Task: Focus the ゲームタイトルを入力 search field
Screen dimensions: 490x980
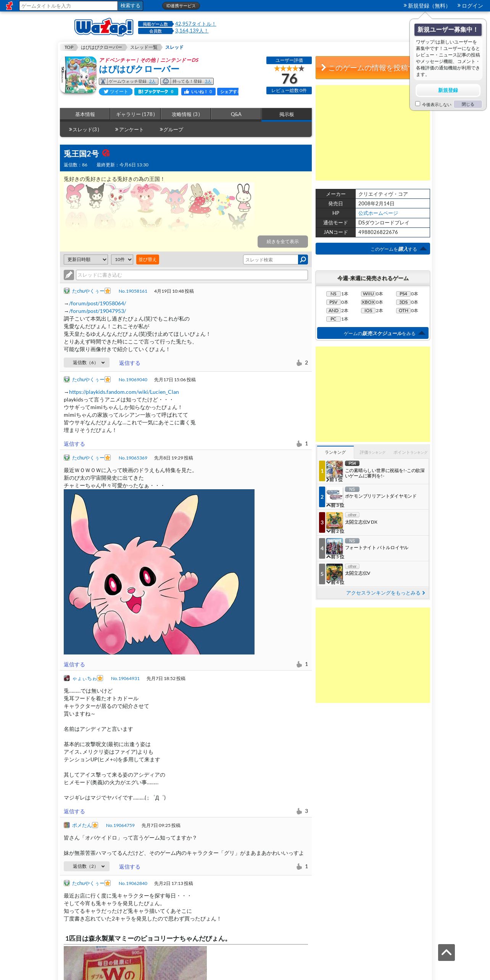Action: 68,6
